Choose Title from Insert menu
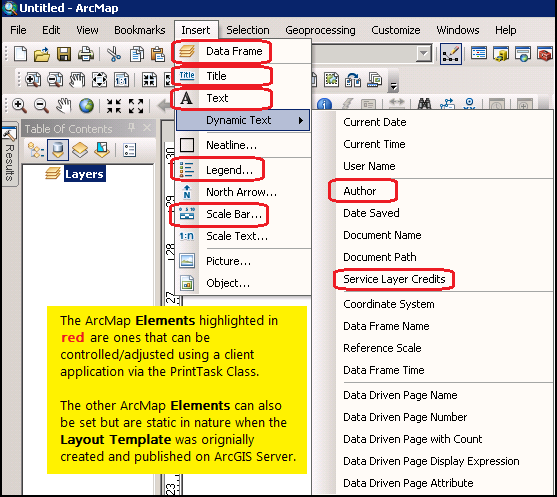 point(243,76)
